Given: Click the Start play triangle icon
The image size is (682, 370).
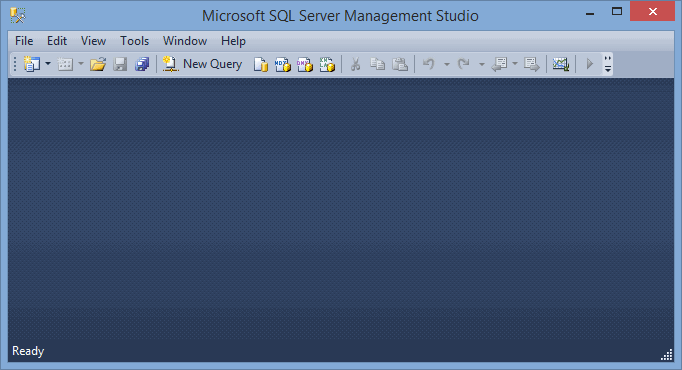Looking at the screenshot, I should pos(590,64).
